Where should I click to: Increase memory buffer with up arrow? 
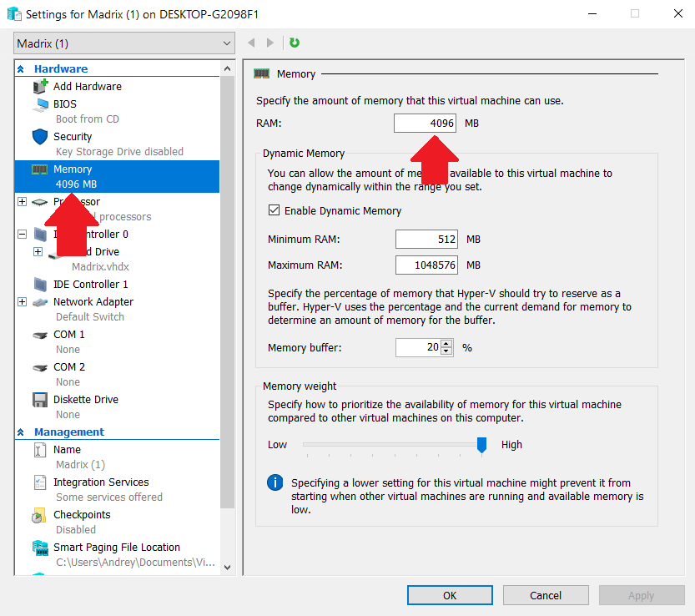446,344
